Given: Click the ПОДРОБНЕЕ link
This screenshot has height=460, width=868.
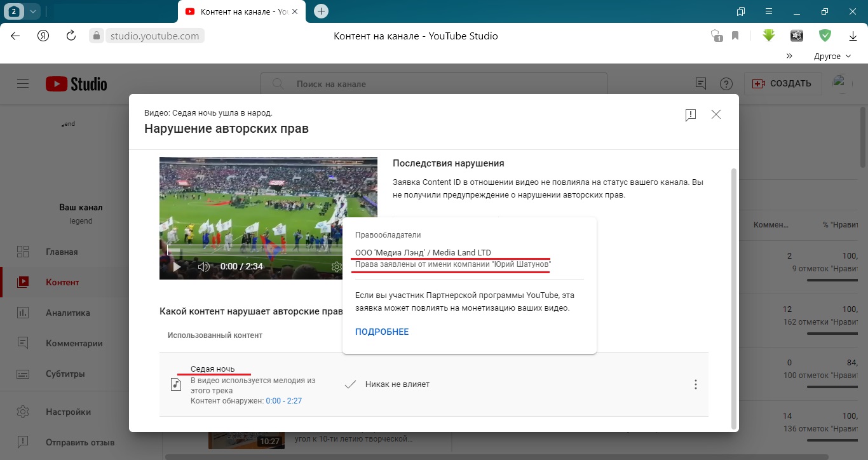Looking at the screenshot, I should (382, 332).
